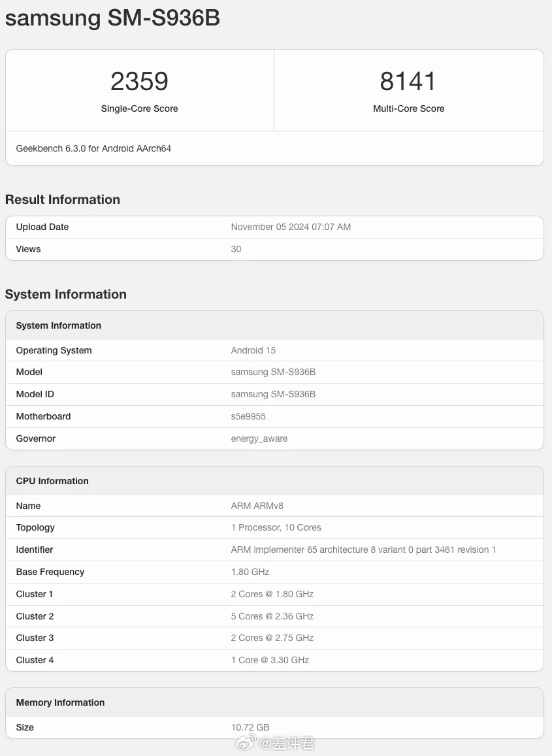Select the 8141 multi-core score value

click(x=408, y=81)
